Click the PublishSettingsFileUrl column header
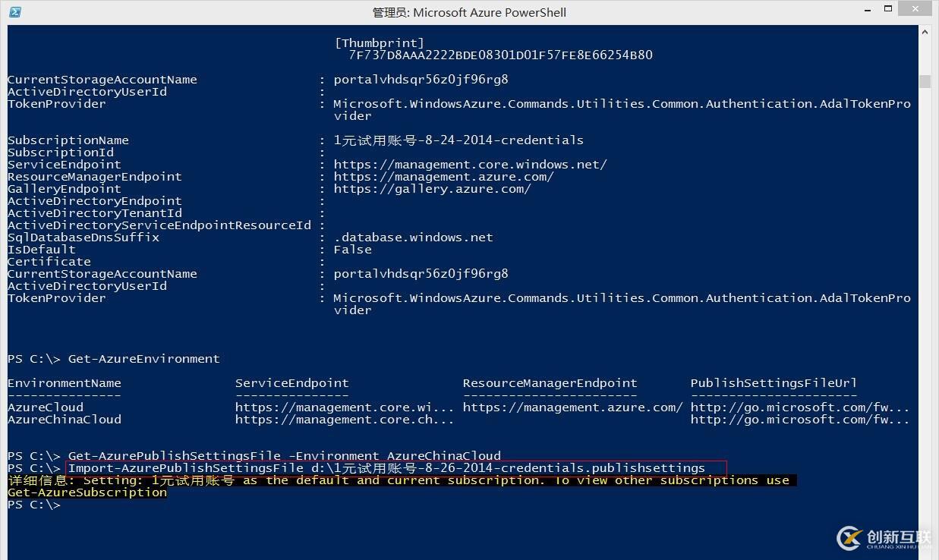 [x=774, y=383]
